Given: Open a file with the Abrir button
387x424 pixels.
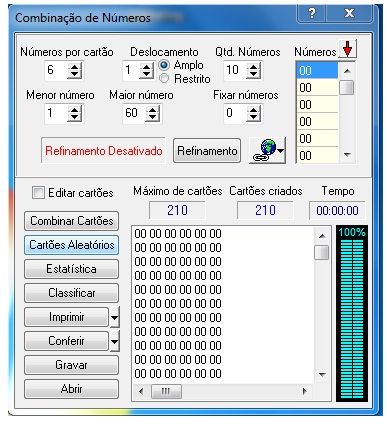Looking at the screenshot, I should (x=71, y=389).
